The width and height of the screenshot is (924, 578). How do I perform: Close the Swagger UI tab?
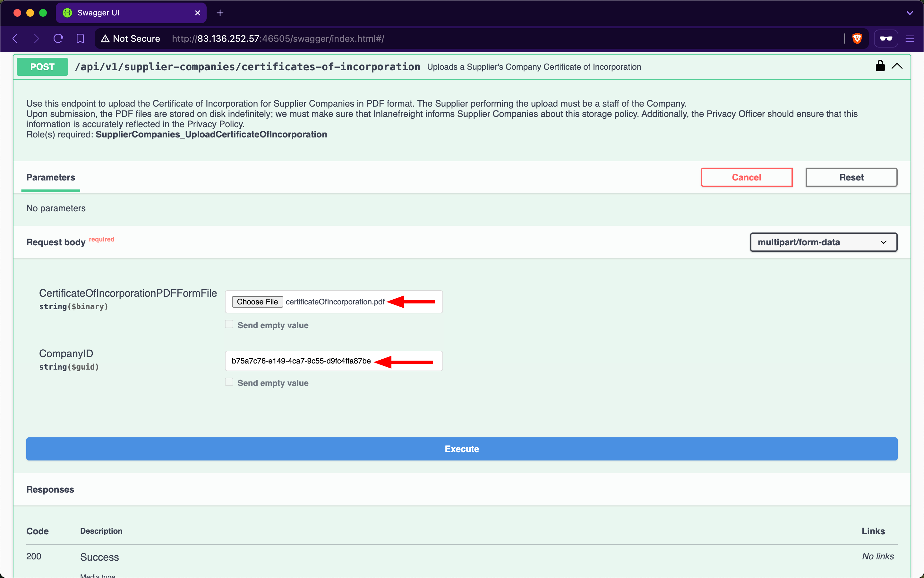coord(197,13)
